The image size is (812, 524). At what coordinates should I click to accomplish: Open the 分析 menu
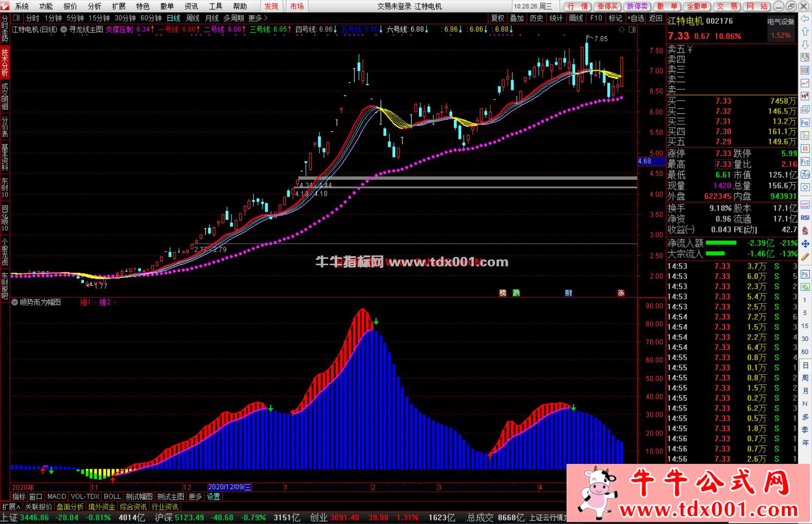tap(94, 6)
